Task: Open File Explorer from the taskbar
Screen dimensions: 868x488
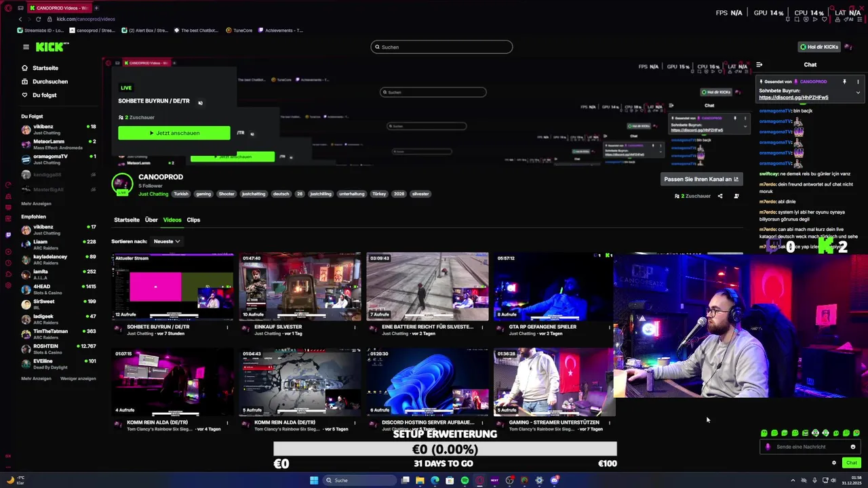Action: click(420, 480)
